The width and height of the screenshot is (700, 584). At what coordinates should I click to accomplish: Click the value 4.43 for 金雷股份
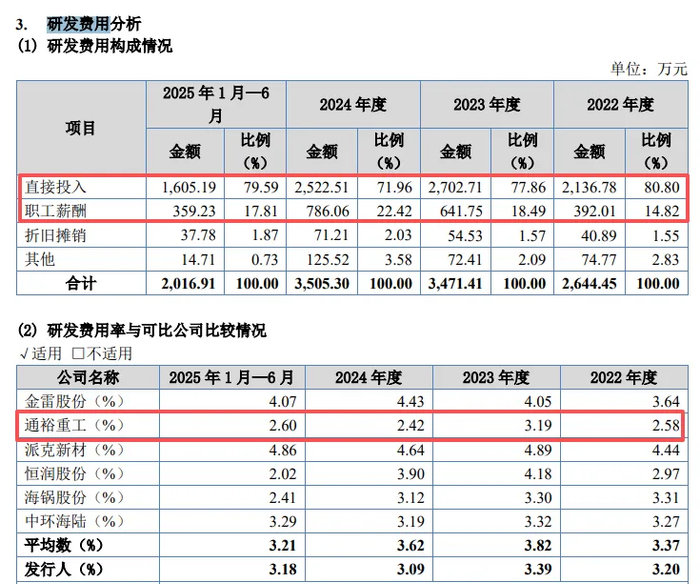click(x=411, y=401)
